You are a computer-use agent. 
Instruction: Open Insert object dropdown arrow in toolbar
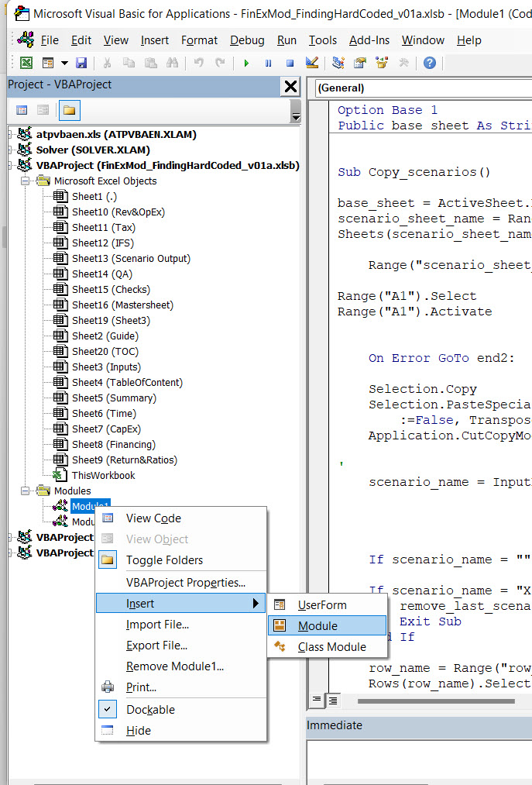(x=64, y=63)
